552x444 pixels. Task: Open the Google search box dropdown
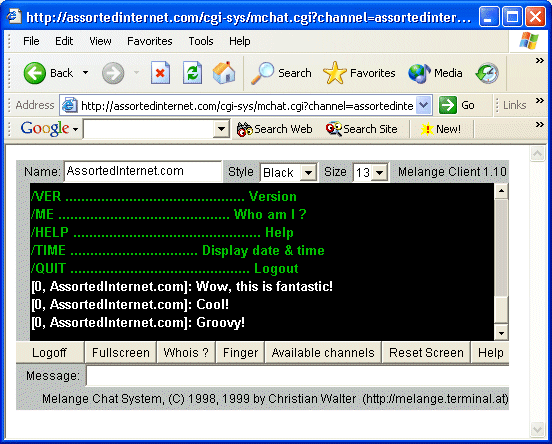pyautogui.click(x=221, y=129)
